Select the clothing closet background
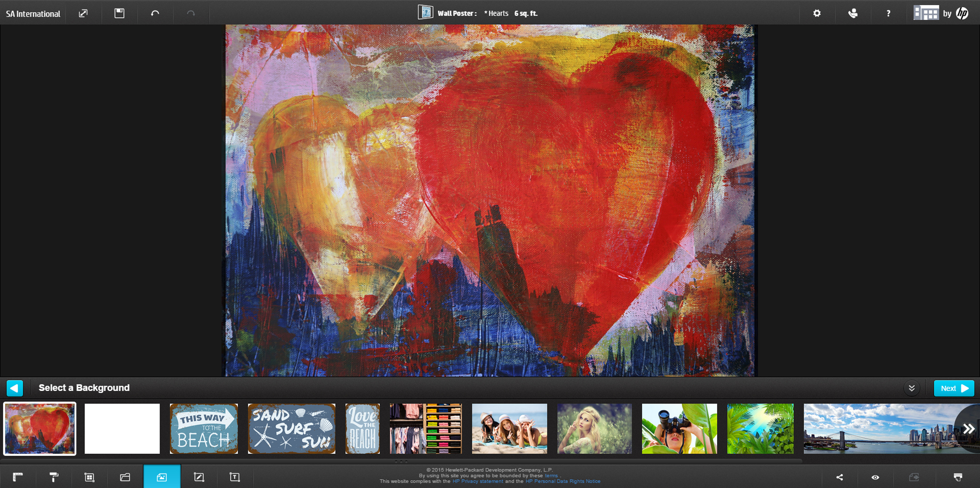980x488 pixels. coord(426,429)
